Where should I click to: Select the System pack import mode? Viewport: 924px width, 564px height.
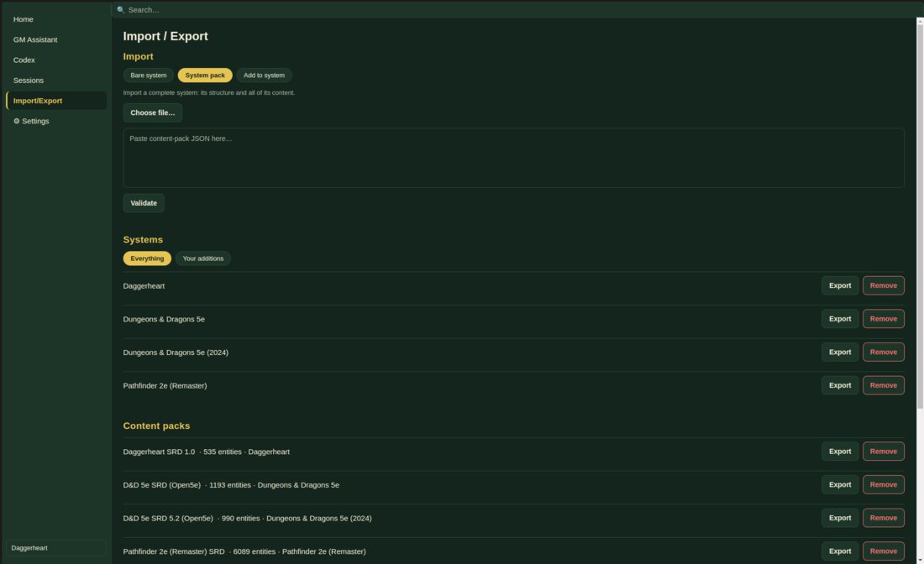pyautogui.click(x=205, y=76)
